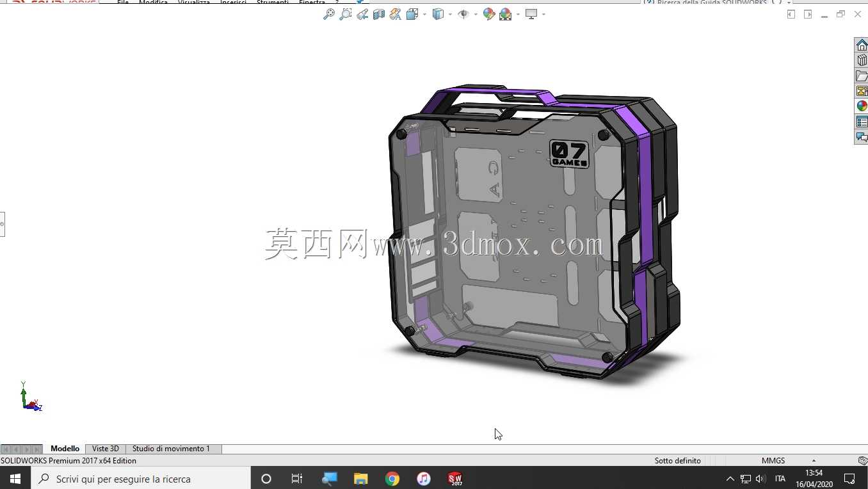
Task: Open Task View on the taskbar
Action: tap(297, 478)
